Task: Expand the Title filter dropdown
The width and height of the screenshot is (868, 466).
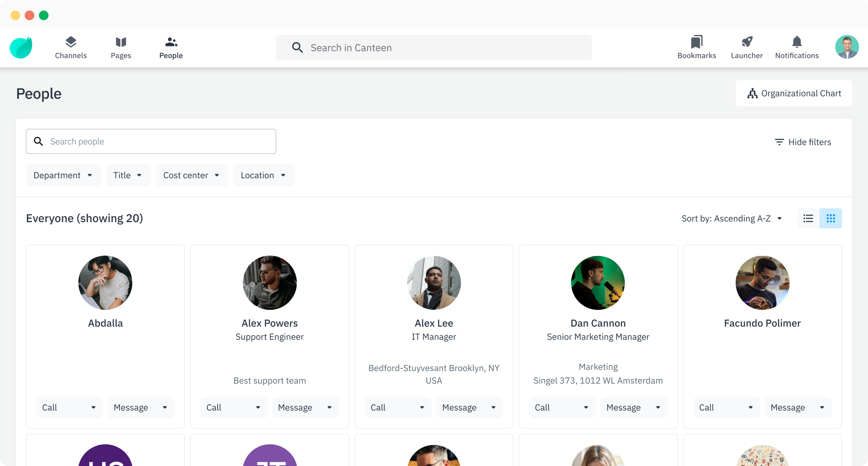Action: (128, 175)
